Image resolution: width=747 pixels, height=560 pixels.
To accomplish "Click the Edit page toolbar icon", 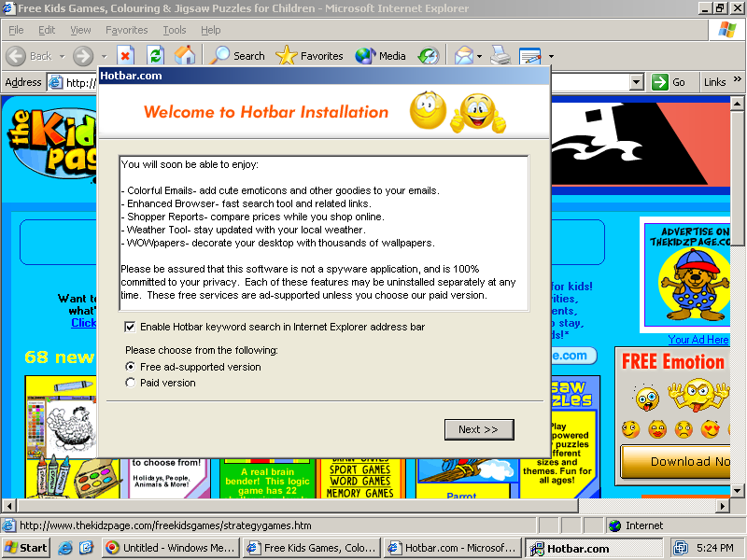I will coord(530,56).
